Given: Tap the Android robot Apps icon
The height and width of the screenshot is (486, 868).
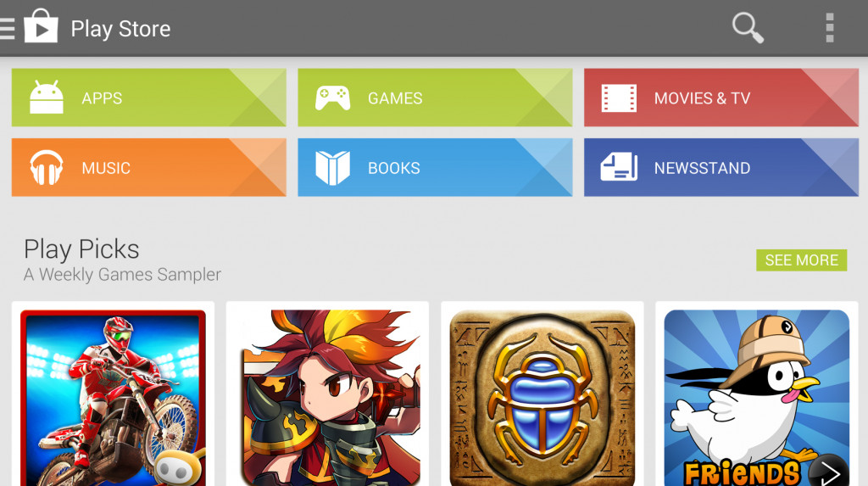Looking at the screenshot, I should pos(47,97).
